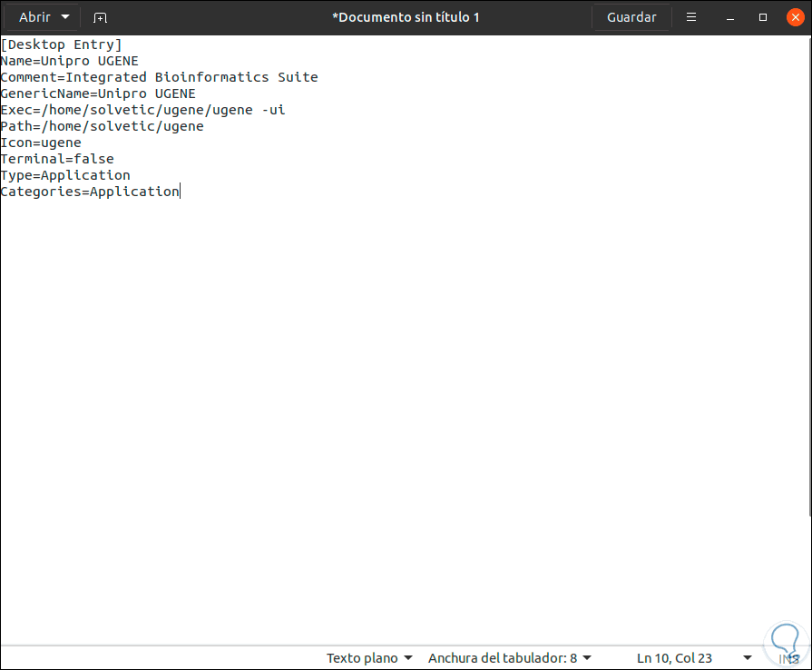This screenshot has width=812, height=670.
Task: Click the Name=Unipro UGENE line
Action: click(x=69, y=61)
